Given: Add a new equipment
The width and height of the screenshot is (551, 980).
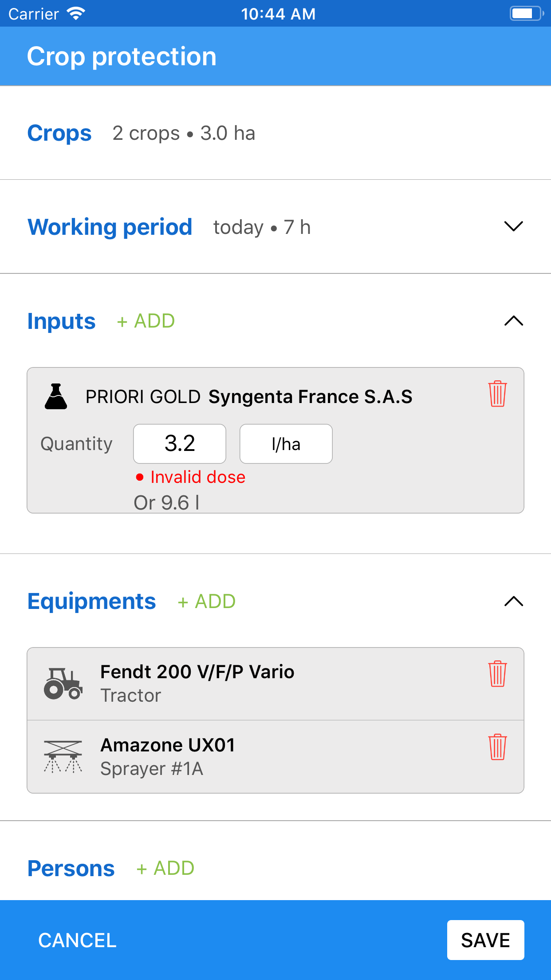Looking at the screenshot, I should [207, 601].
